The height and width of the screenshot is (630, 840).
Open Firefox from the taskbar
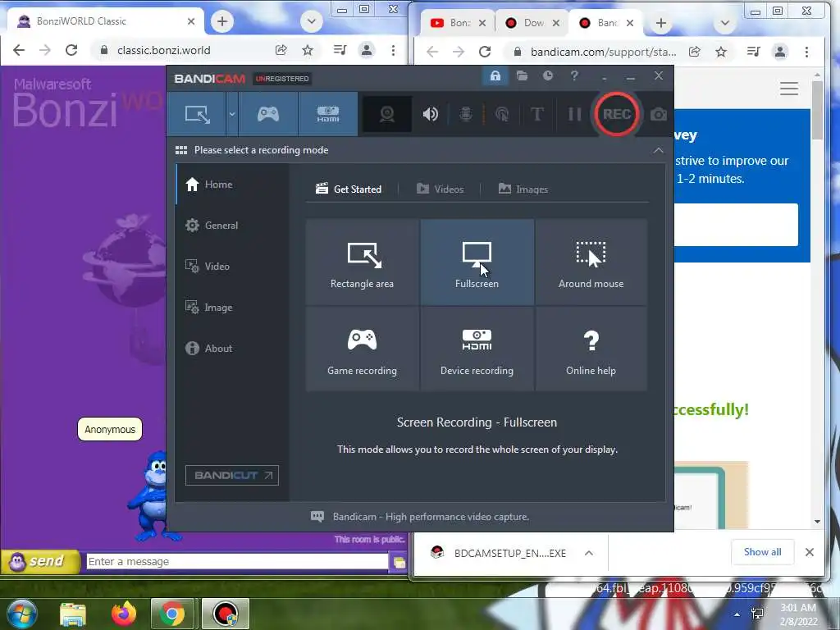coord(123,614)
